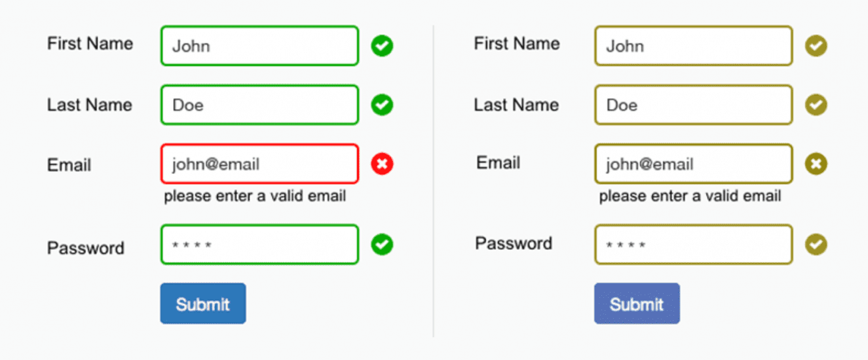Screen dimensions: 868x360
Task: Click the olive-bordered First Name field
Action: point(693,46)
